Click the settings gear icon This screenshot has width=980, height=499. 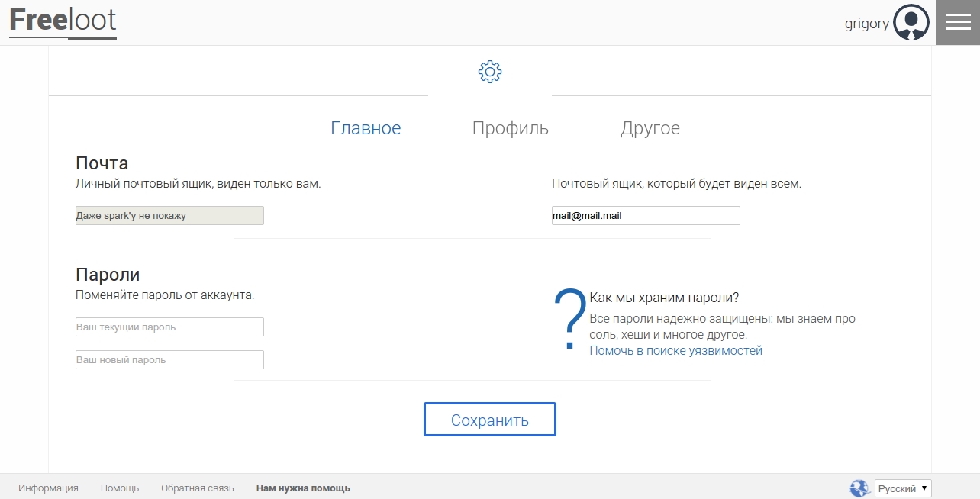(x=490, y=72)
